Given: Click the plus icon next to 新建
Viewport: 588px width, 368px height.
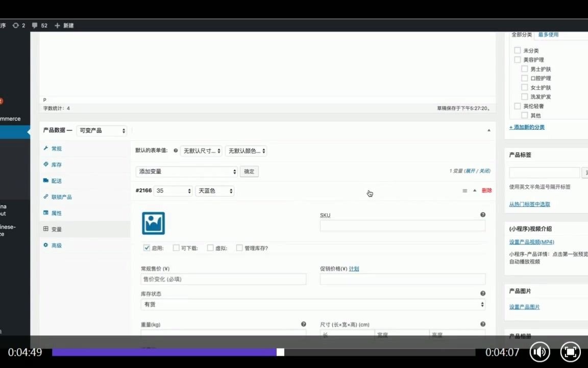Looking at the screenshot, I should point(57,26).
